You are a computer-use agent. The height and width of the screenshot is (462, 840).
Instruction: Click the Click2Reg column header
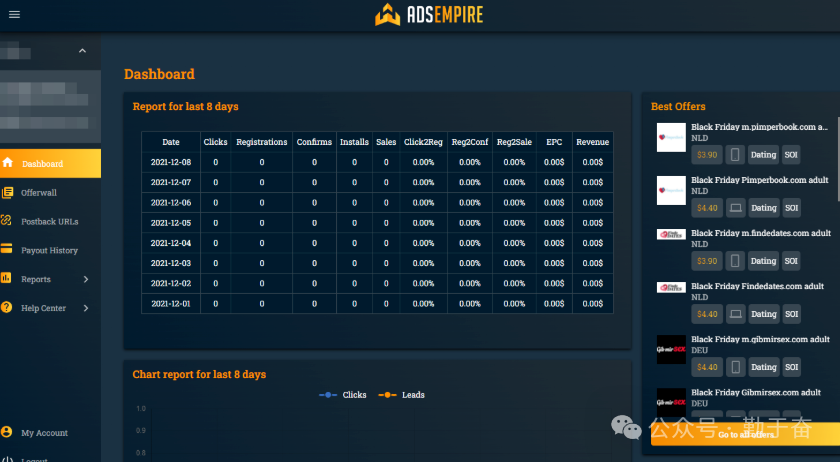(423, 142)
